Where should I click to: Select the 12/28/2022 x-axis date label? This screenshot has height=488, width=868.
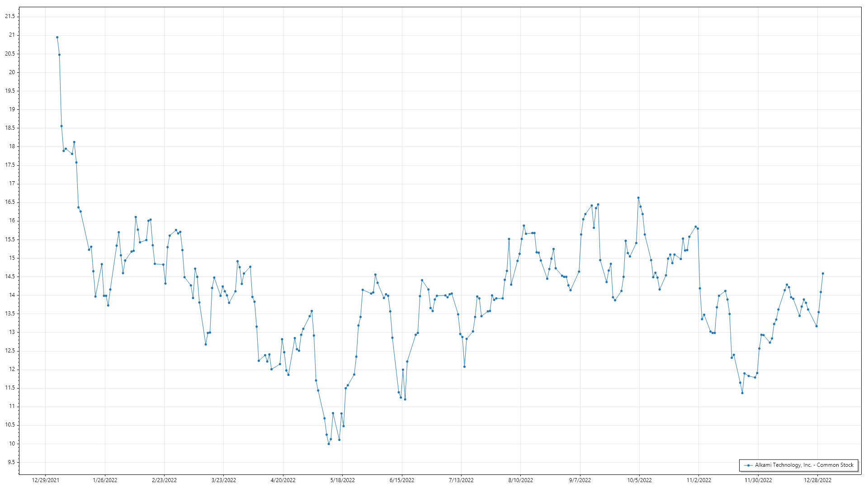[817, 480]
